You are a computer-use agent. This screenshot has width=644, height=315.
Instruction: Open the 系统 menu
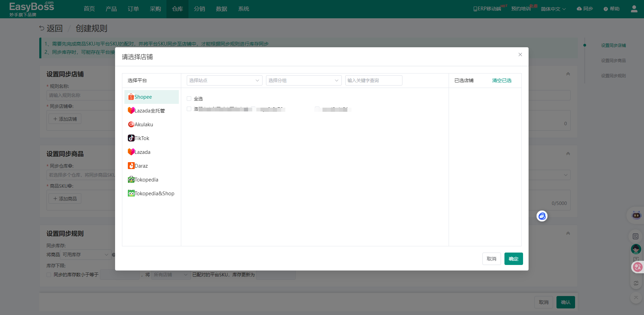click(244, 9)
